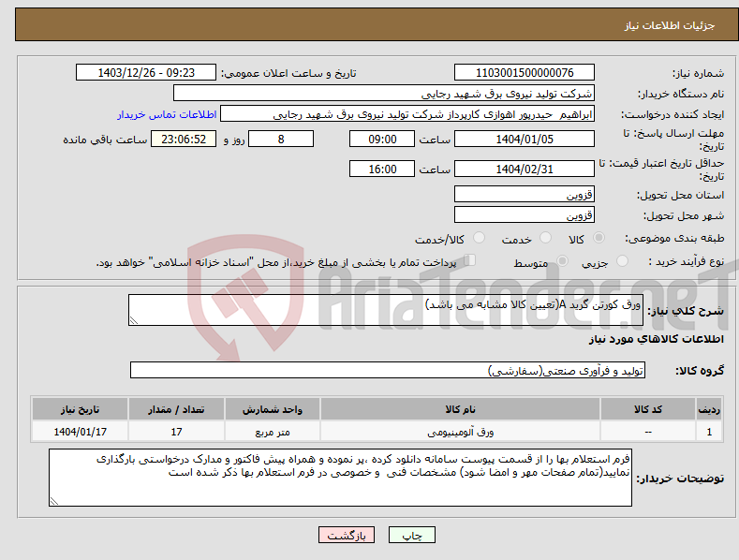This screenshot has width=739, height=560.
Task: Click کد کالا column header
Action: coord(647,409)
